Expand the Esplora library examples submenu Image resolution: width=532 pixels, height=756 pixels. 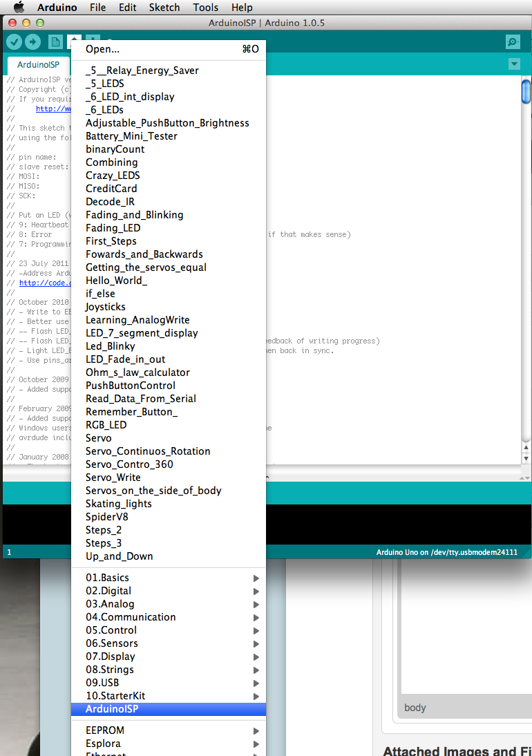click(169, 744)
